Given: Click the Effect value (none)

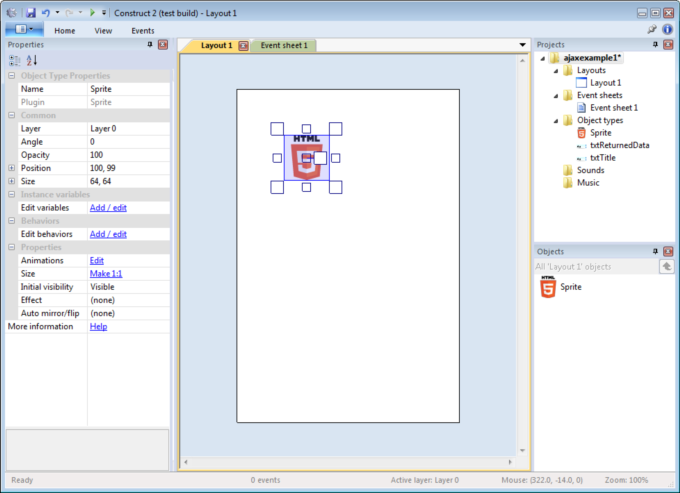Looking at the screenshot, I should [128, 300].
